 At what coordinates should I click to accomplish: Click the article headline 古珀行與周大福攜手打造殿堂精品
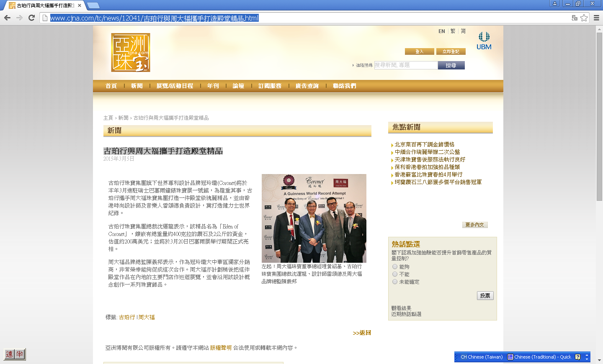[163, 151]
